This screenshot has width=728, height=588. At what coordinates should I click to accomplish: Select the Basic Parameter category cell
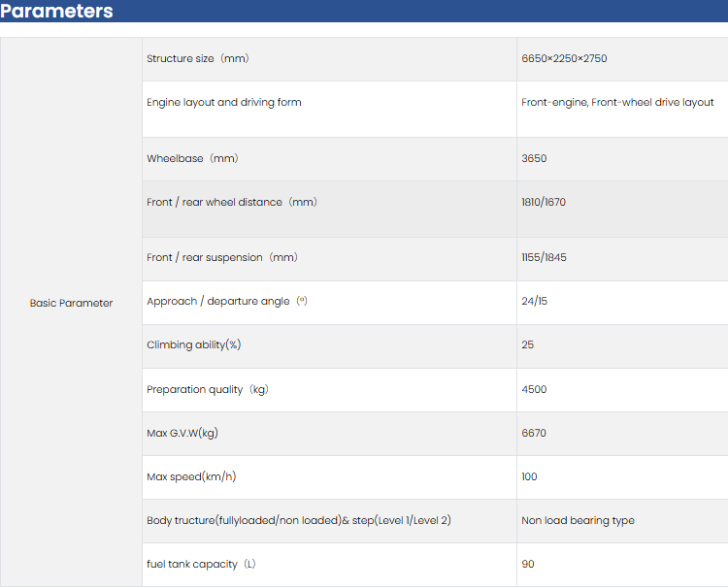[x=71, y=303]
